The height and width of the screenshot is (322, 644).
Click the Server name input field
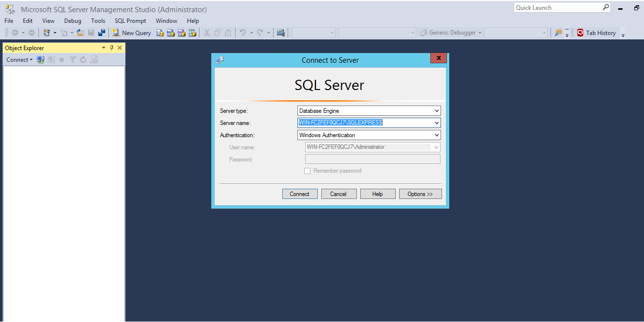click(x=365, y=123)
